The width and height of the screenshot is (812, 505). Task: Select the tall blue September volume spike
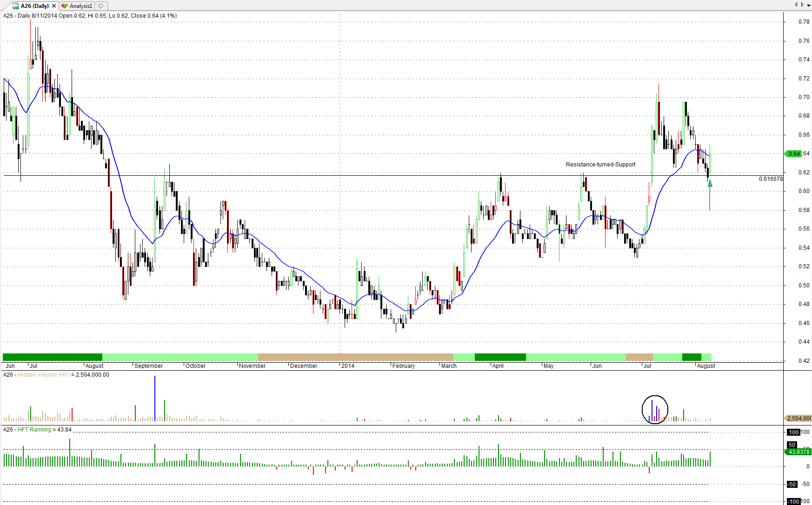pos(155,398)
